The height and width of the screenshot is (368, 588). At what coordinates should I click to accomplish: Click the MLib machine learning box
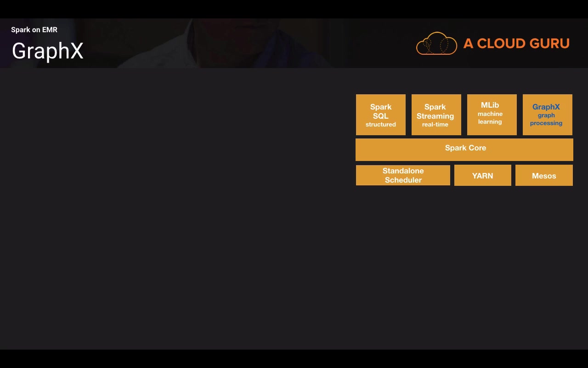coord(492,115)
